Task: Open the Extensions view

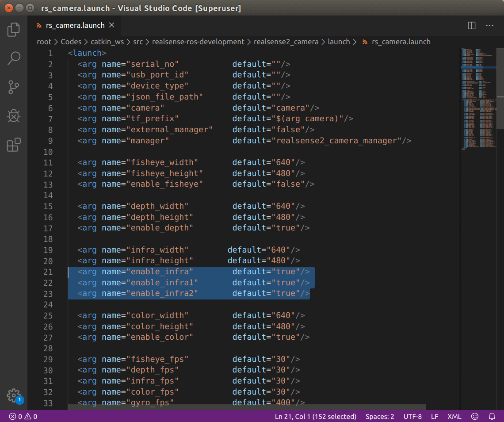Action: click(x=14, y=145)
